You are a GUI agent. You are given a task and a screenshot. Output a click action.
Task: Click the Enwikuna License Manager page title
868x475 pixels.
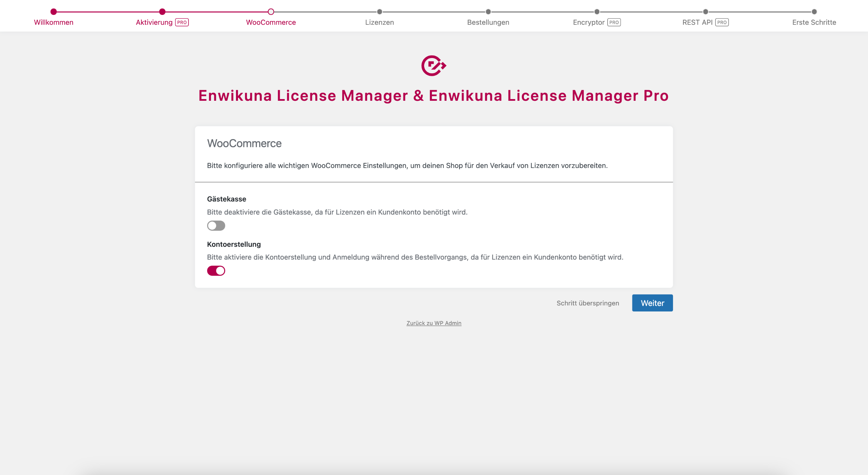(x=434, y=95)
